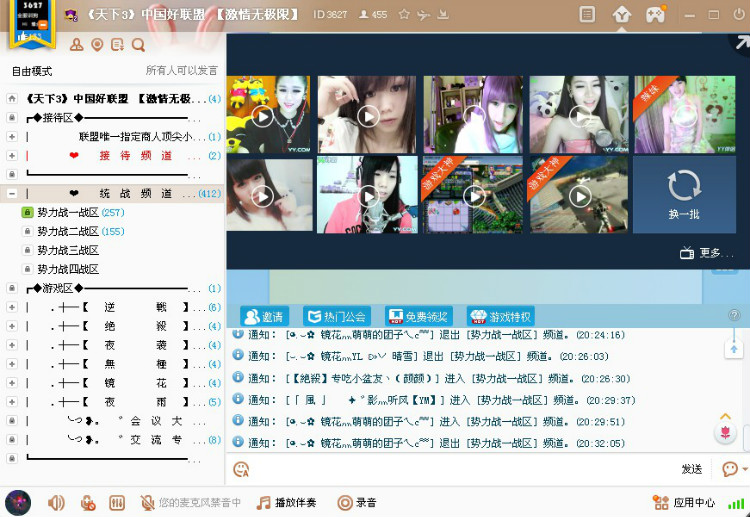Expand the 夜雨 game channel
The width and height of the screenshot is (750, 517).
pos(12,402)
